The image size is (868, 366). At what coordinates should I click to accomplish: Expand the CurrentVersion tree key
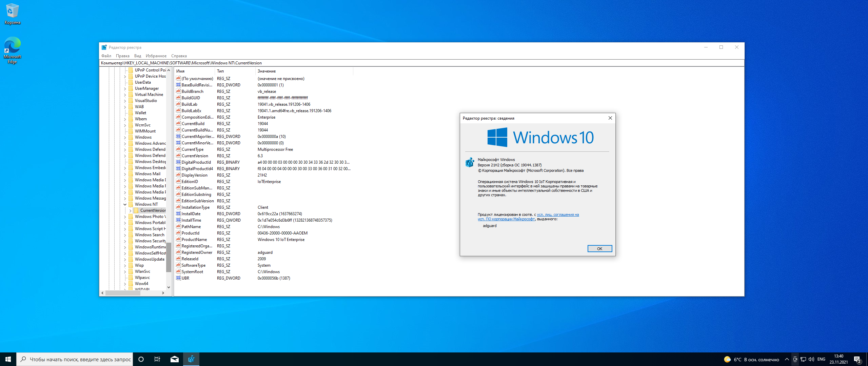pos(131,210)
